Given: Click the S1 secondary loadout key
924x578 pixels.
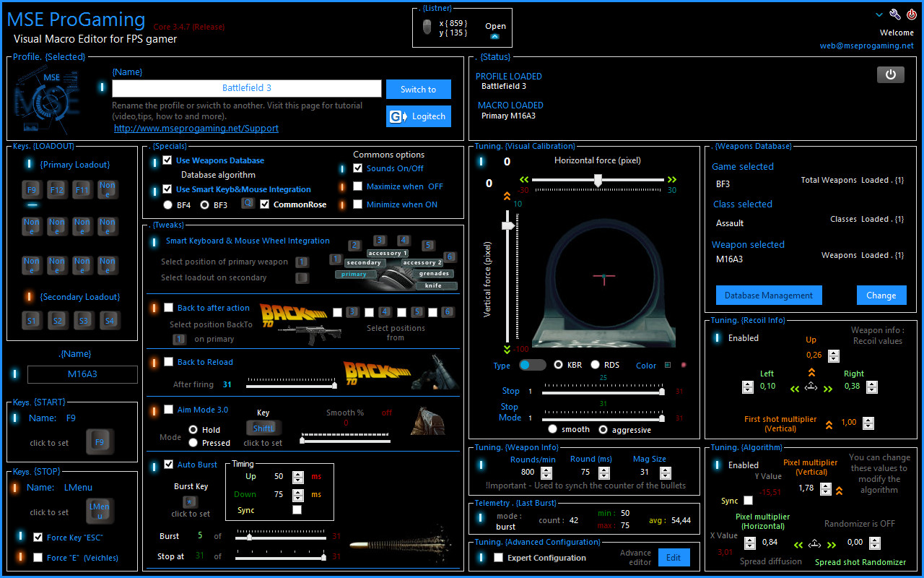Looking at the screenshot, I should [32, 320].
